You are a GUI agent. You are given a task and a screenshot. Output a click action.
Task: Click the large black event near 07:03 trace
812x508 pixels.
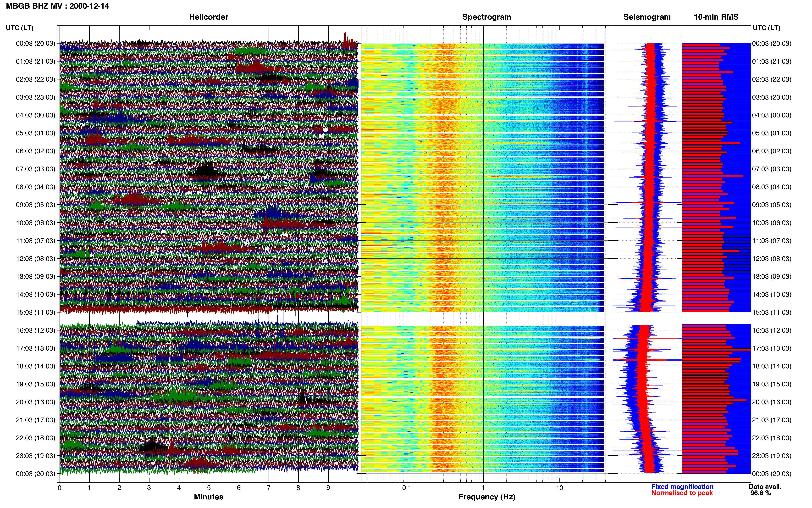coord(206,170)
